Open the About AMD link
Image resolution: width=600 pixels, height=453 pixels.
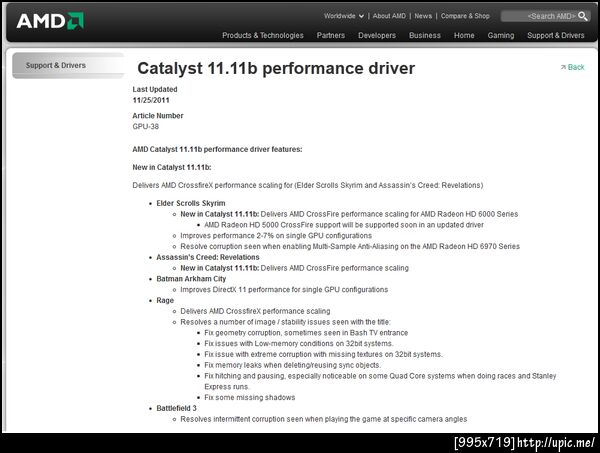pyautogui.click(x=389, y=16)
